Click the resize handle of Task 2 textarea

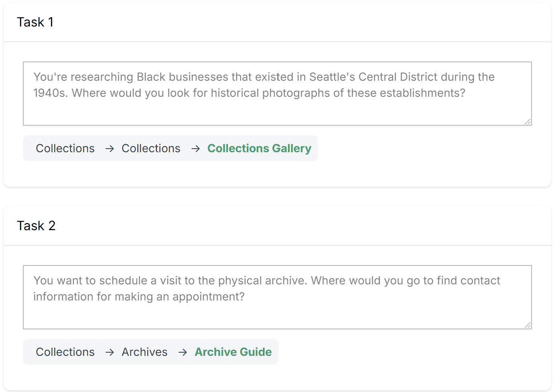pos(528,325)
